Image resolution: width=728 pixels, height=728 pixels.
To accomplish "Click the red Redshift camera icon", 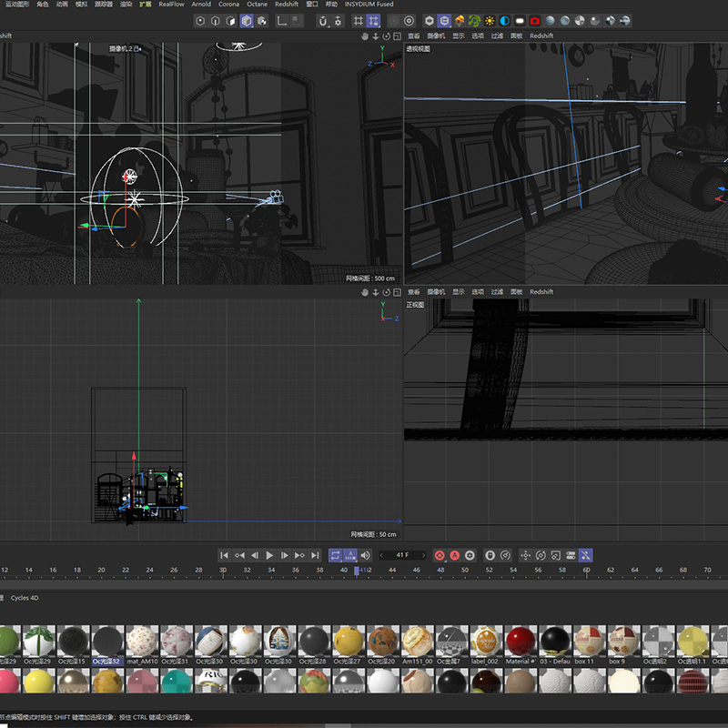I will click(x=535, y=20).
